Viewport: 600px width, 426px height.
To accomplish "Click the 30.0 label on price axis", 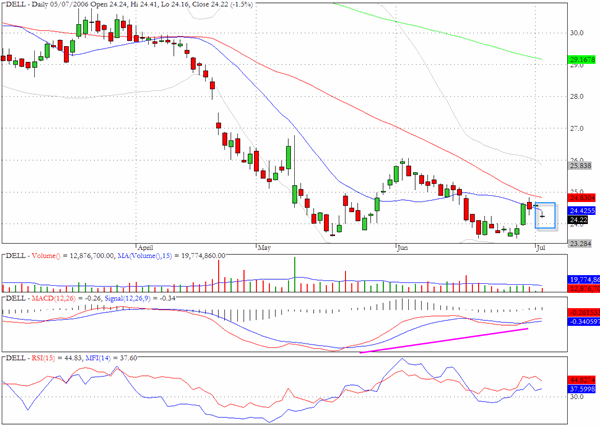I will (577, 33).
